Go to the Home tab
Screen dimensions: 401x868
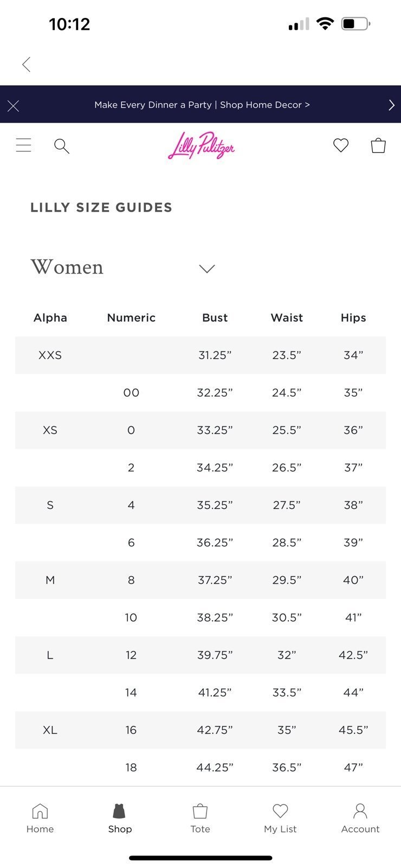40,819
